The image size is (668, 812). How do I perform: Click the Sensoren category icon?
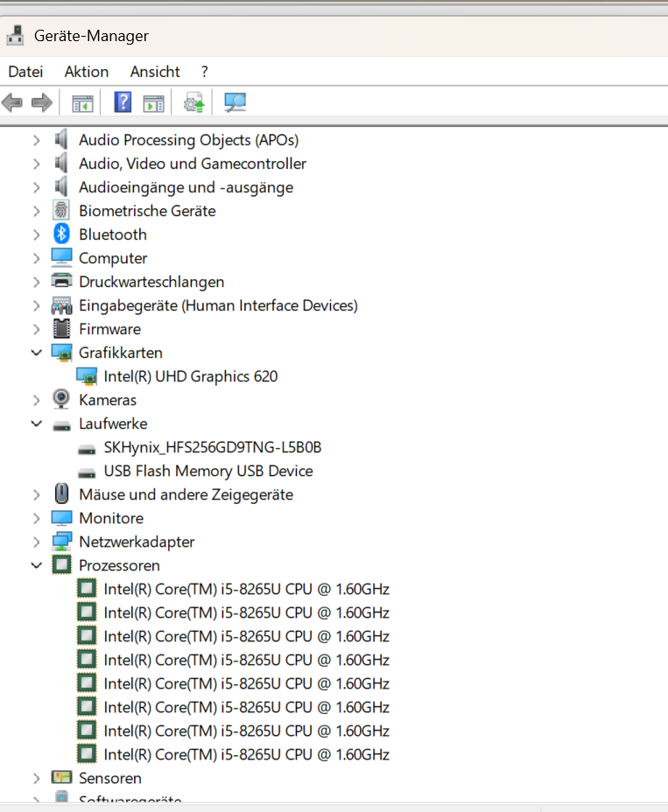[x=61, y=777]
